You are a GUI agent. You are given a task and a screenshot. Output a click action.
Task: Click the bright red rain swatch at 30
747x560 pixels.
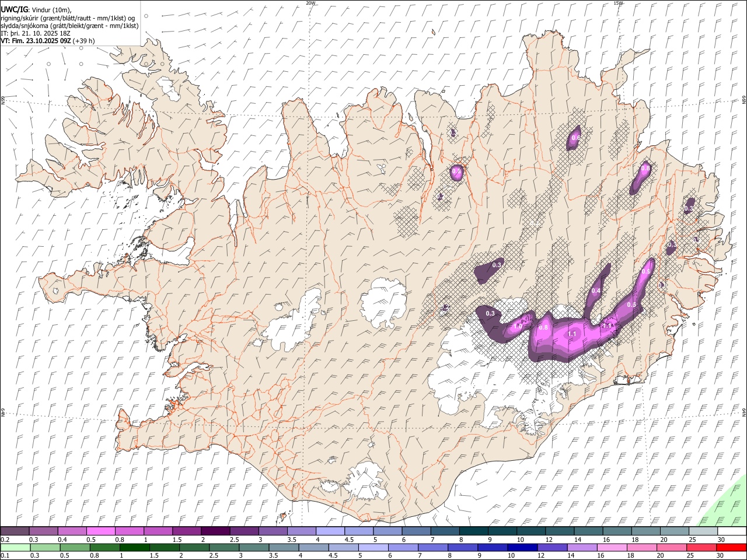coord(731,548)
